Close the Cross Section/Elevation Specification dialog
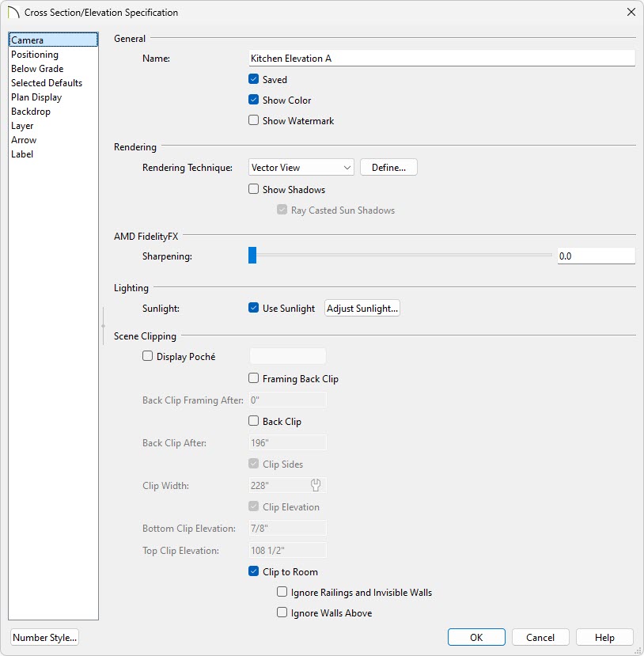This screenshot has width=644, height=656. 631,12
